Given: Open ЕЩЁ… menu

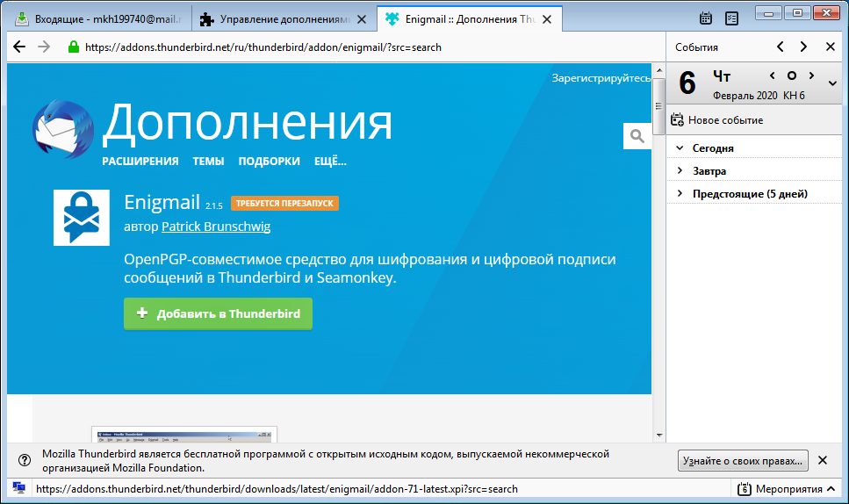Looking at the screenshot, I should [x=330, y=162].
